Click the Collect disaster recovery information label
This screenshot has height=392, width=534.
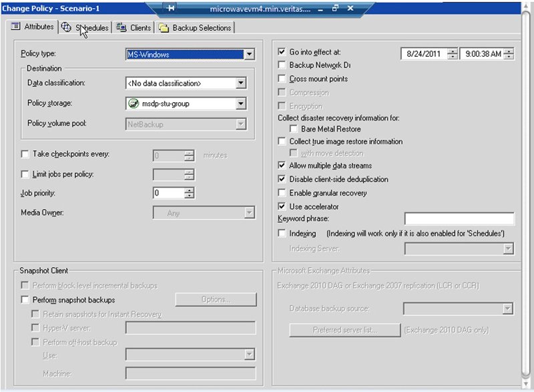click(x=338, y=118)
